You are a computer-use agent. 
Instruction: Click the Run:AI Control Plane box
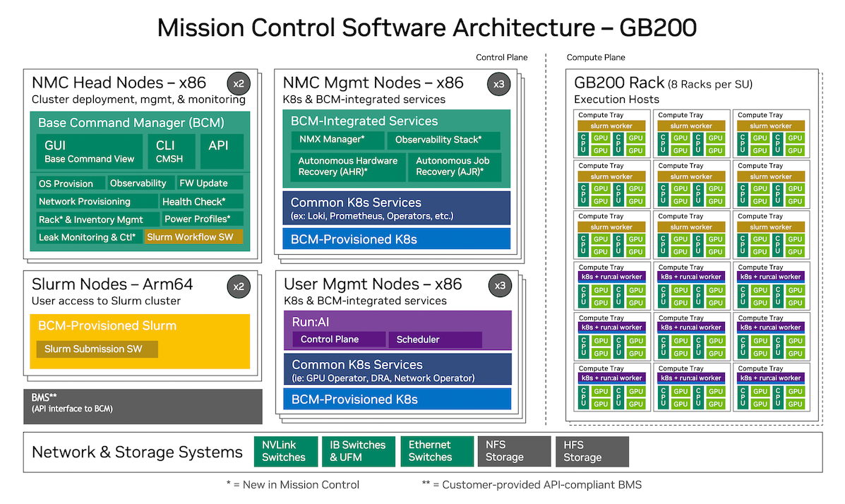[337, 340]
